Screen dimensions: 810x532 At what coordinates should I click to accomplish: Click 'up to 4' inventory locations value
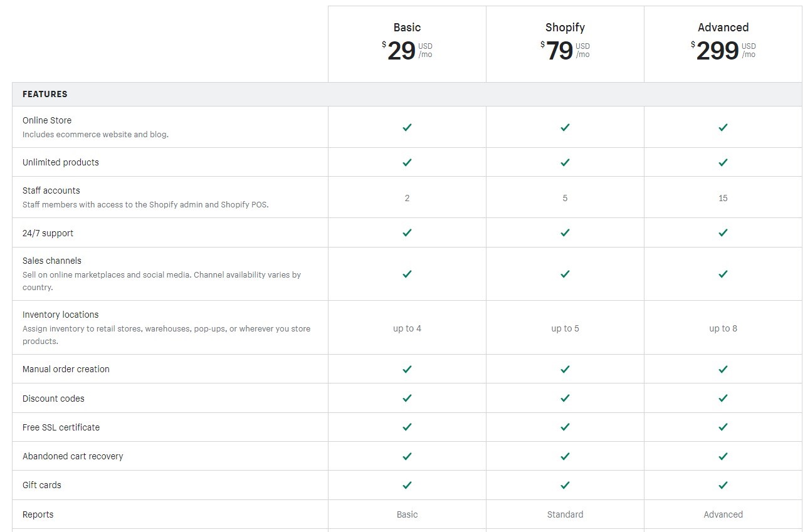[407, 328]
